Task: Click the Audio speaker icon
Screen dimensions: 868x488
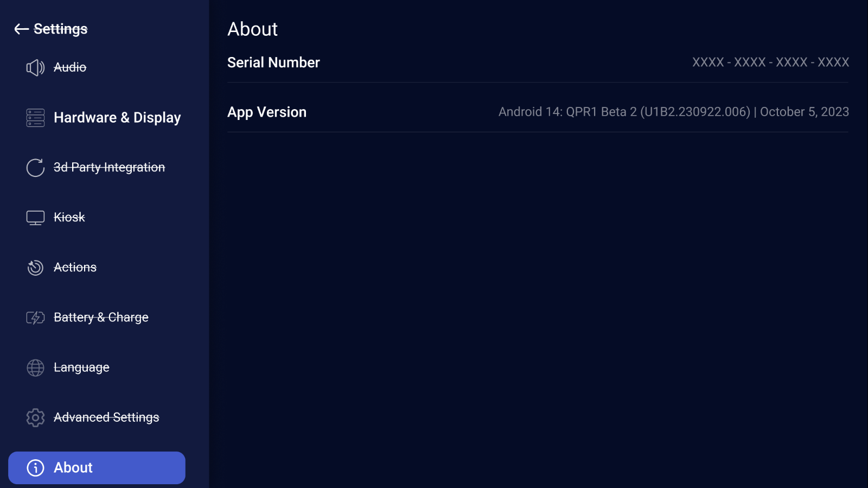Action: 35,68
